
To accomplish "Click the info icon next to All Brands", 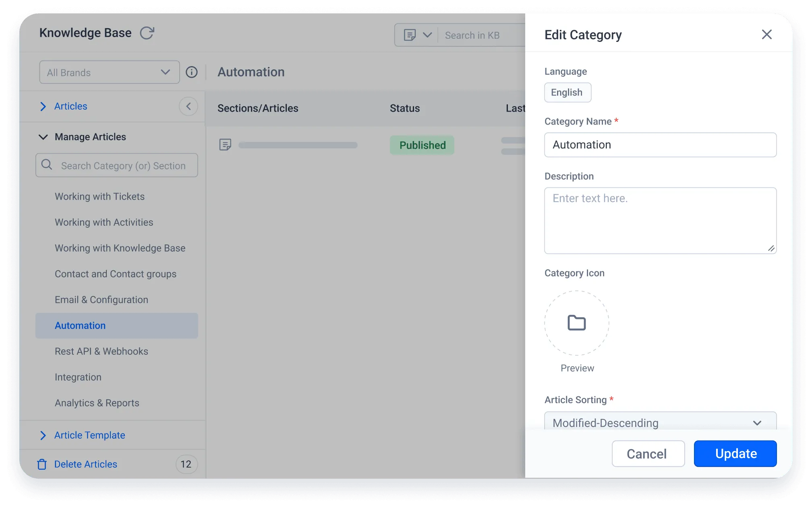I will coord(192,72).
